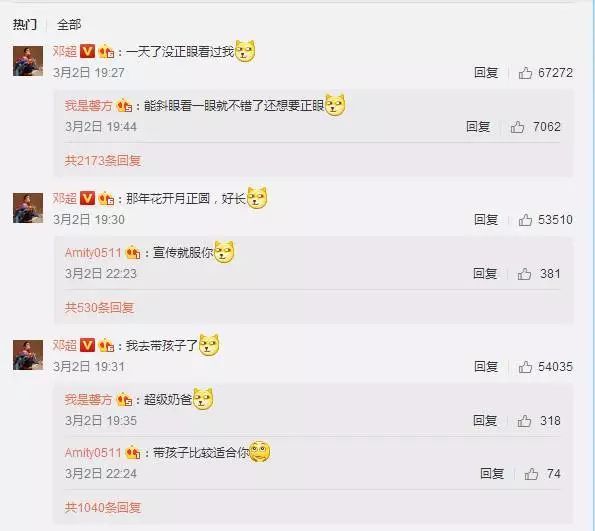Like the comment with 67272 likes

[x=526, y=72]
